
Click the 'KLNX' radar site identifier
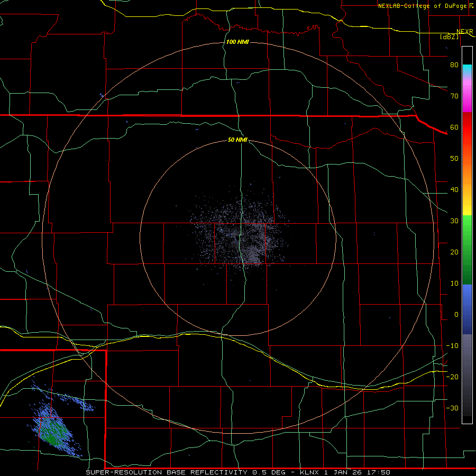coord(309,472)
